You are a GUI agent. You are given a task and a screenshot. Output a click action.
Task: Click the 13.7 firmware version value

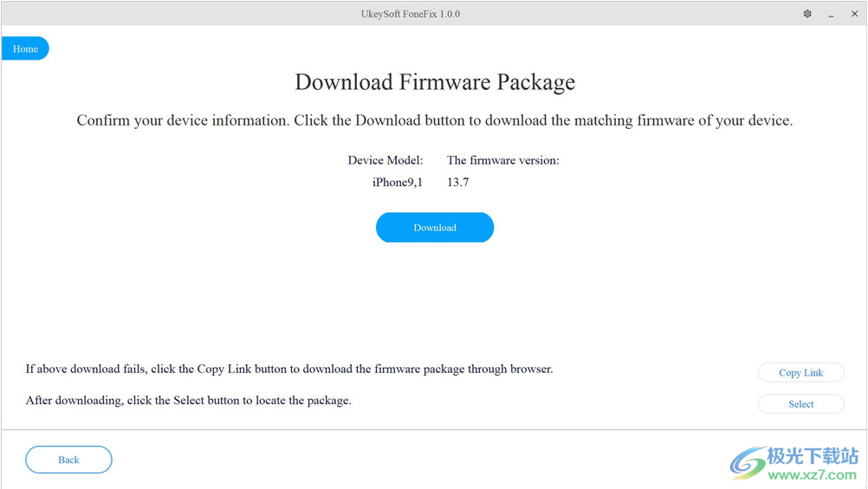pos(457,182)
